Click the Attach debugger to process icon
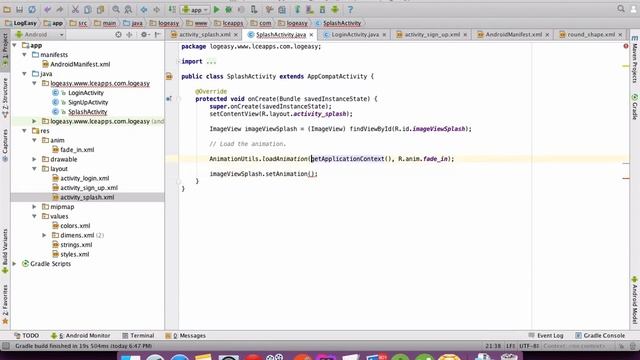The height and width of the screenshot is (360, 640). [x=254, y=9]
